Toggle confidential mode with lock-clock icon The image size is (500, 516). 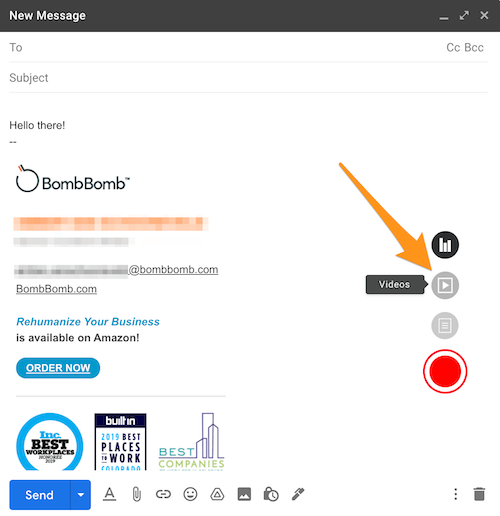[271, 494]
